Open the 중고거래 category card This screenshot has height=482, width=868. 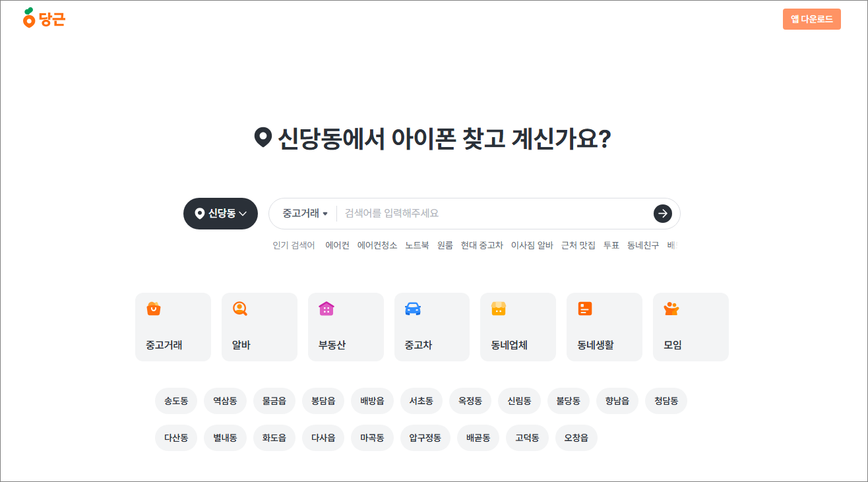click(173, 327)
